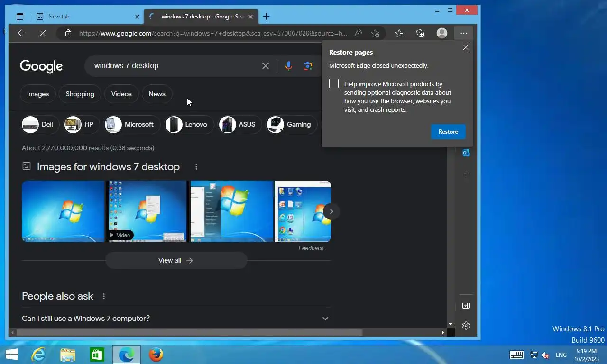Viewport: 607px width, 364px height.
Task: Open the Video-labeled desktop thumbnail
Action: tap(147, 211)
